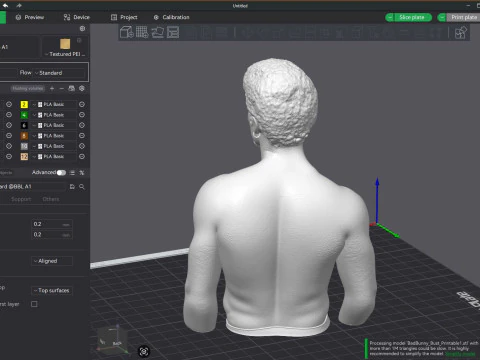Open the Top surfaces dropdown
The height and width of the screenshot is (360, 480).
[x=52, y=290]
